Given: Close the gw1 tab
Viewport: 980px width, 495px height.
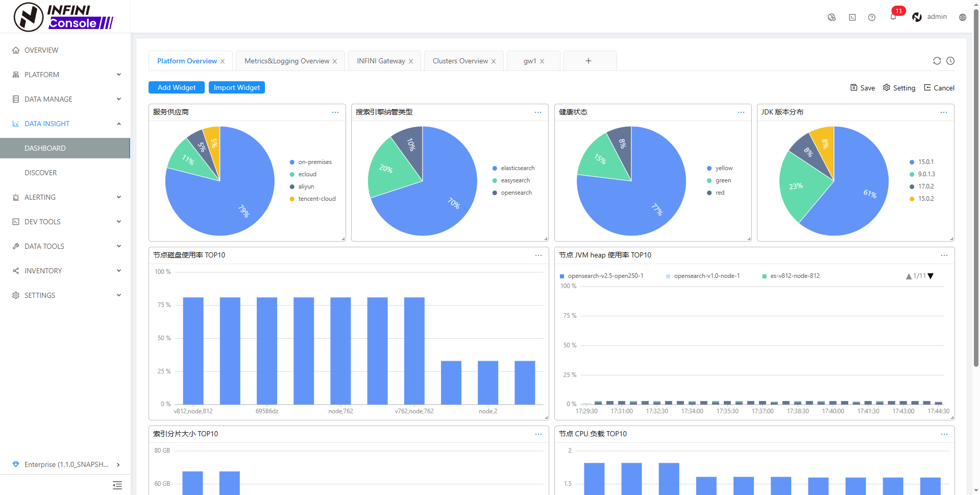Looking at the screenshot, I should click(542, 61).
